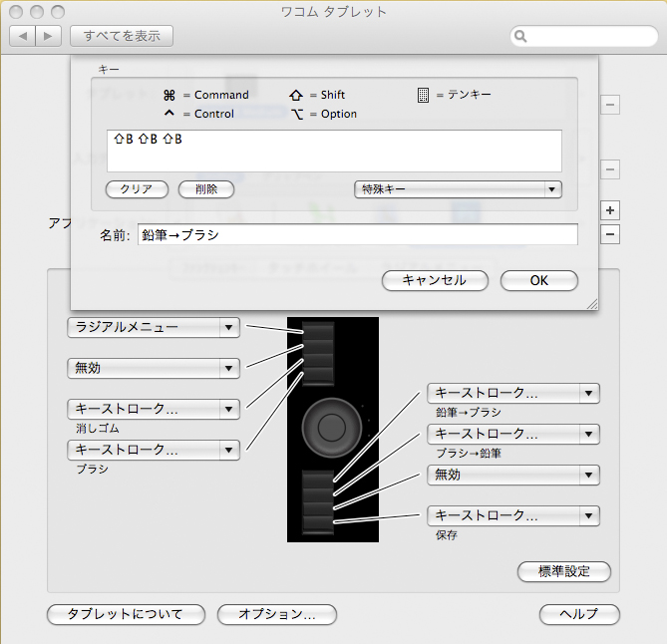Click the Touch Ring circle on tablet image
Viewport: 667px width, 644px height.
tap(332, 428)
